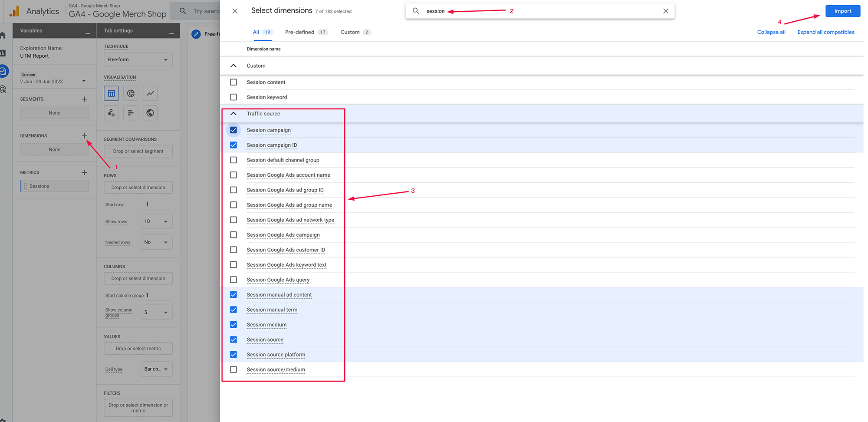Check the Session source/medium checkbox
This screenshot has height=422, width=868.
233,369
